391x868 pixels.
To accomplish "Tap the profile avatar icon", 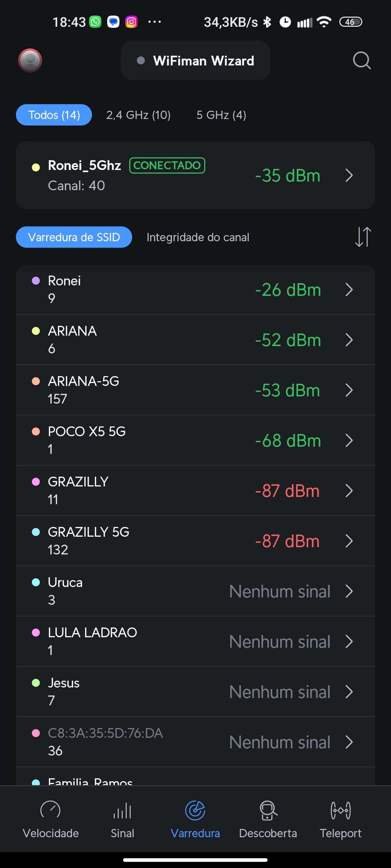I will click(30, 60).
